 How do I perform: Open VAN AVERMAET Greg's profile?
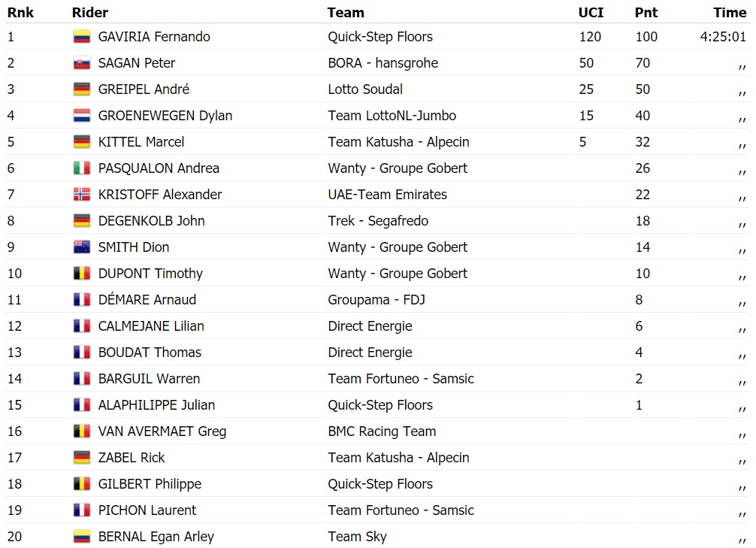click(162, 431)
